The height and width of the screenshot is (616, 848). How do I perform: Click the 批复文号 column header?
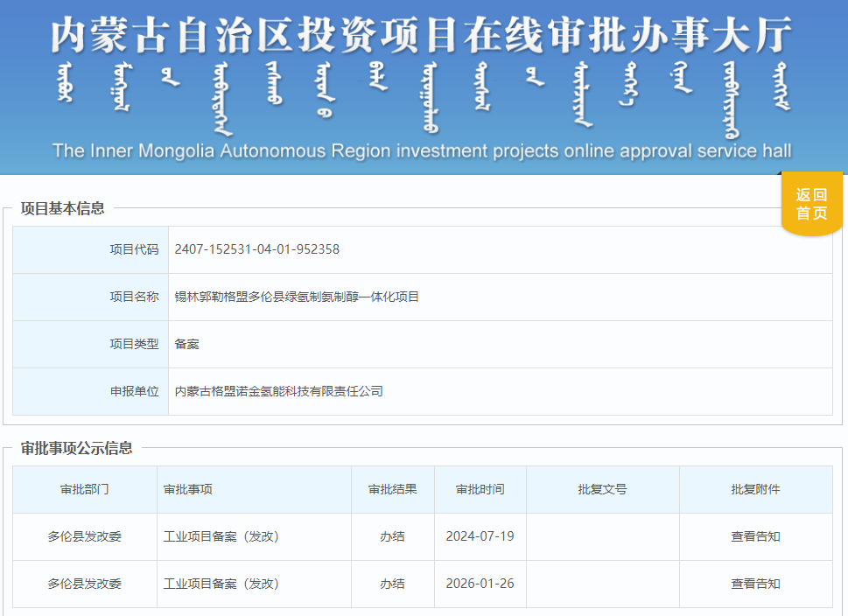601,489
